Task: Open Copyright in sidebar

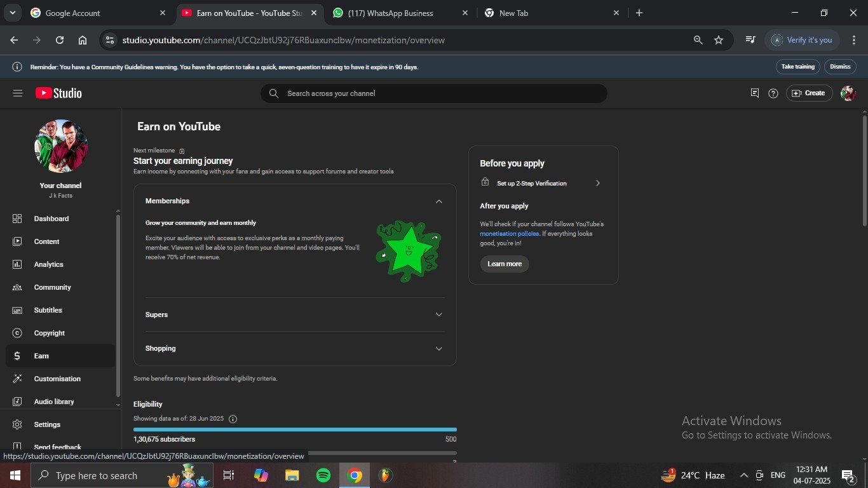Action: [x=61, y=333]
